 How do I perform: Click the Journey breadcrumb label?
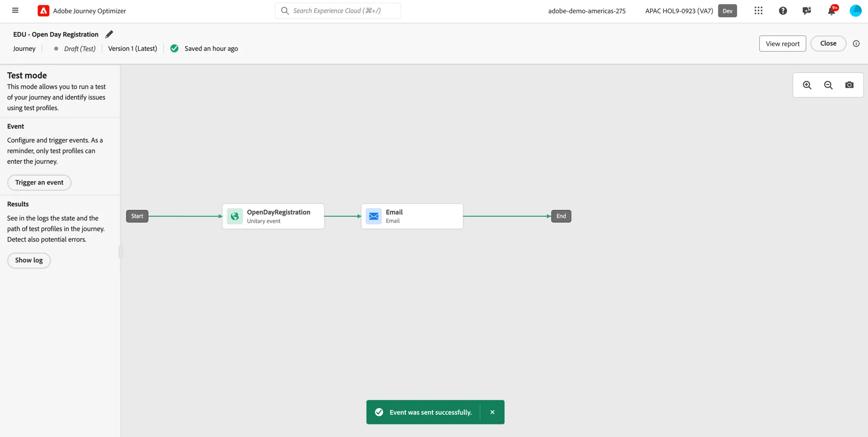tap(24, 48)
